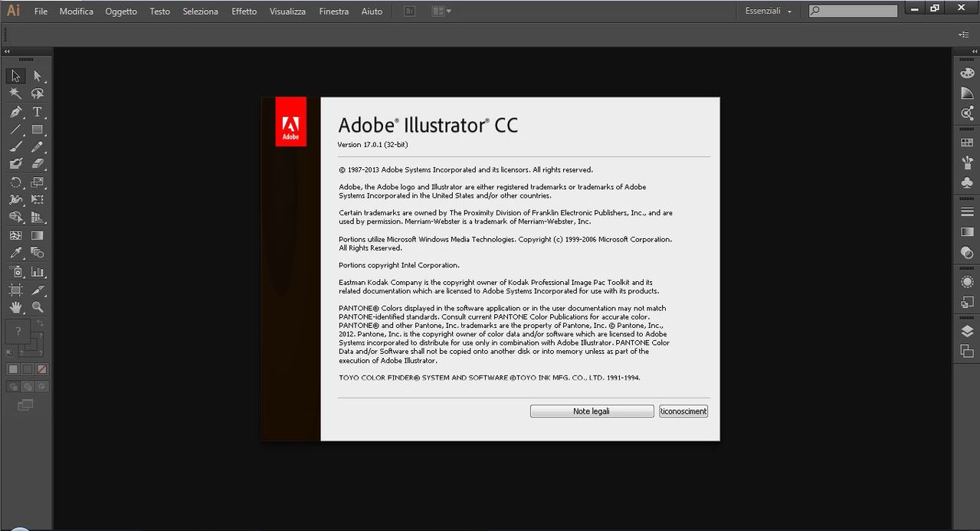Select the Eraser tool
The image size is (980, 531).
click(37, 163)
